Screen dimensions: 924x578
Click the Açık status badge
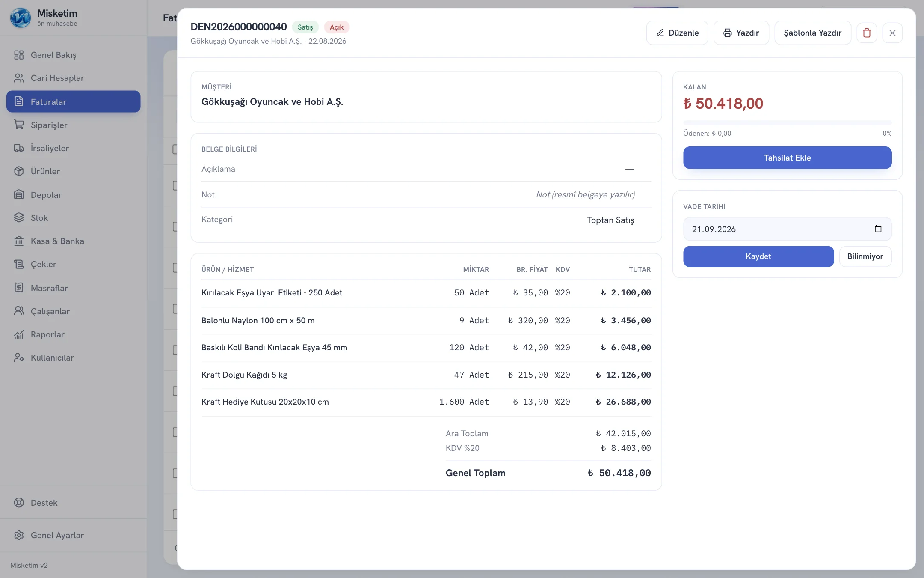pyautogui.click(x=337, y=27)
